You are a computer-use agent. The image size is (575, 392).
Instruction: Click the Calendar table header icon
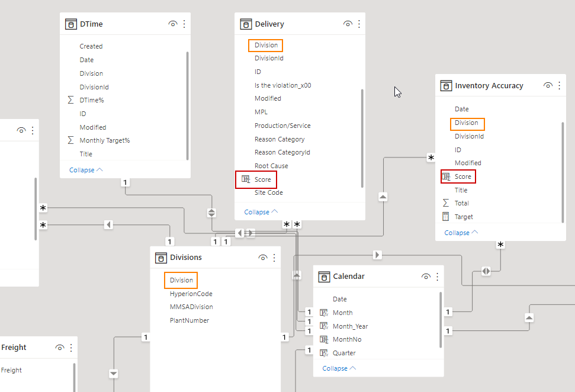tap(324, 277)
